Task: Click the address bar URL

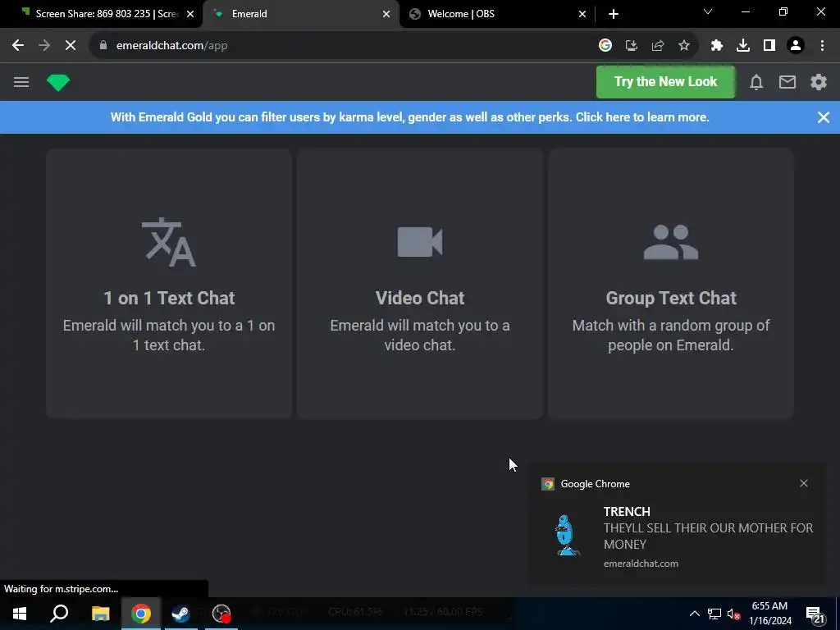Action: point(172,46)
